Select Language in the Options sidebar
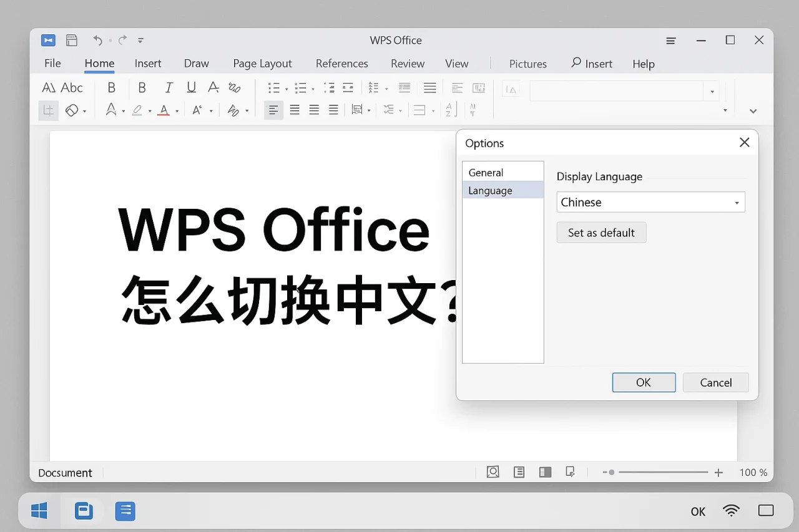This screenshot has width=799, height=532. pyautogui.click(x=490, y=190)
